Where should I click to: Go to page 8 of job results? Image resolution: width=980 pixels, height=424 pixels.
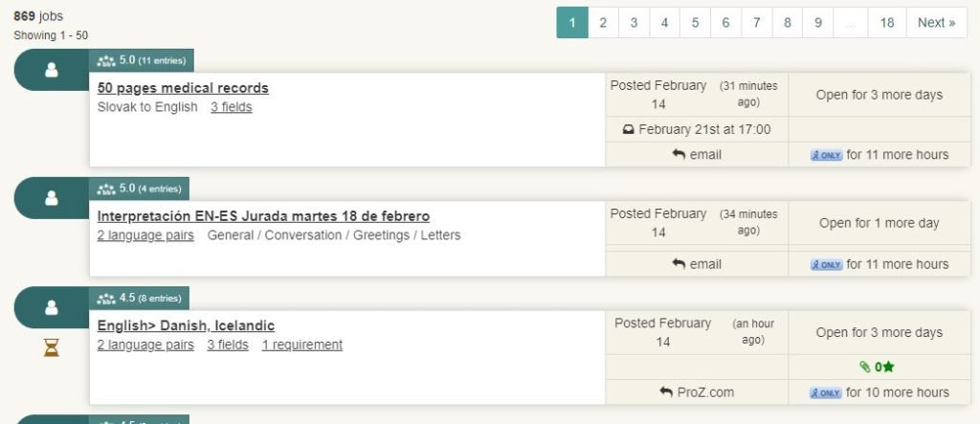[x=787, y=23]
